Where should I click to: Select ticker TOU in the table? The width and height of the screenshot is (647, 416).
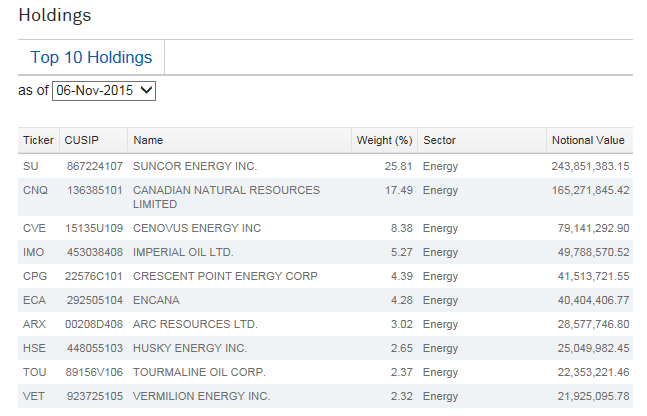[x=35, y=372]
